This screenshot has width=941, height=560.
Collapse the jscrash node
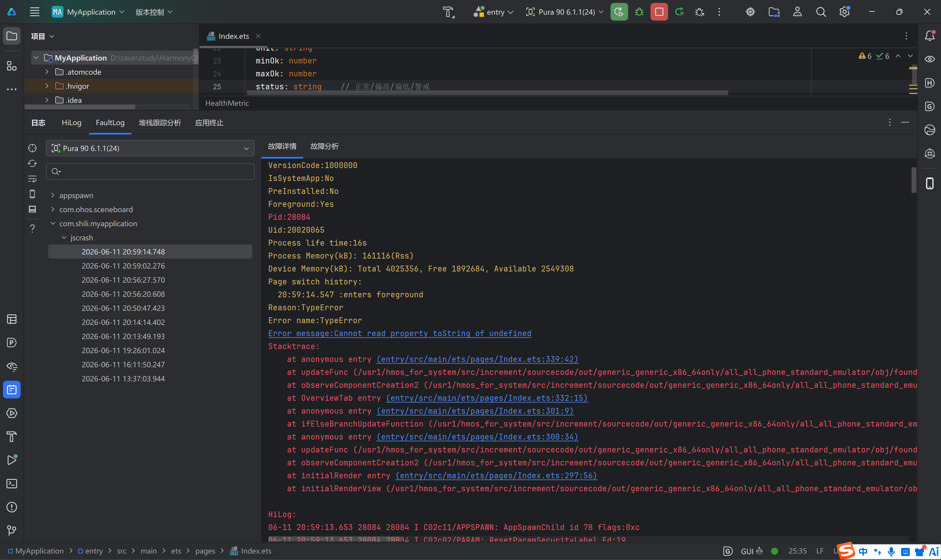click(64, 237)
